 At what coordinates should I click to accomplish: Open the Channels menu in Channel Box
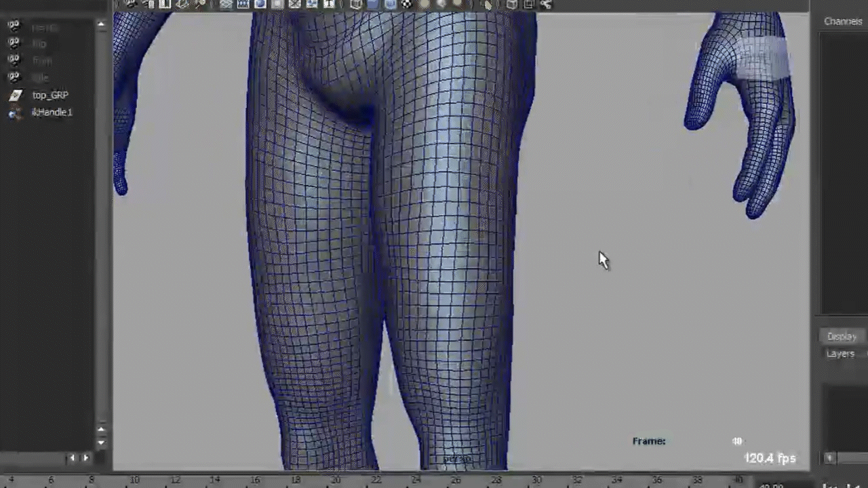coord(843,22)
